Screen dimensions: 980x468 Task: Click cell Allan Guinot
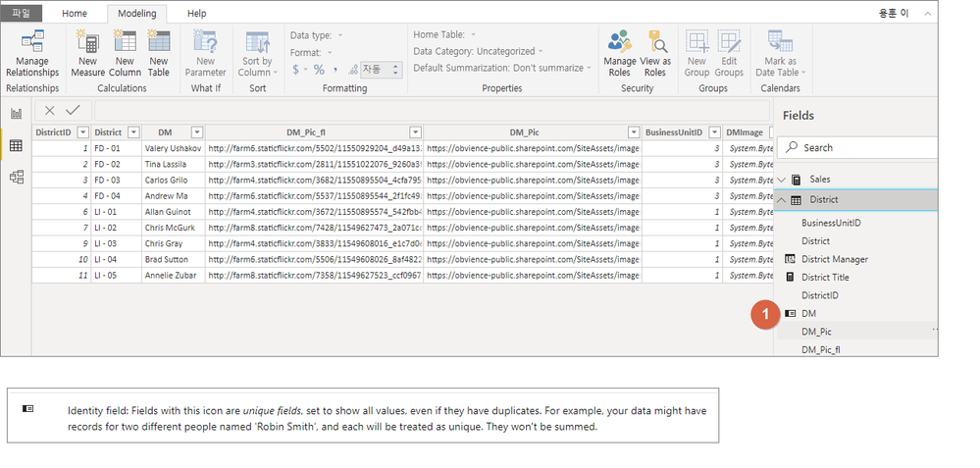coord(173,212)
